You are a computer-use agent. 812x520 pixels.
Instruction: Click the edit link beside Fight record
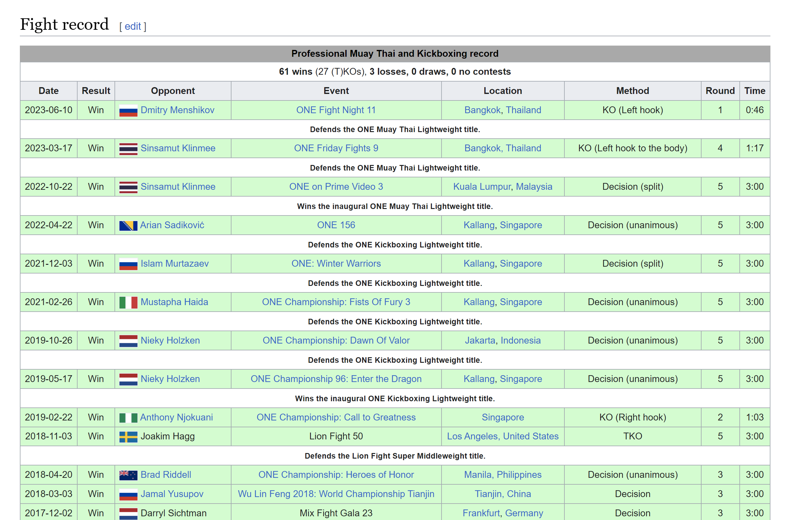point(132,26)
